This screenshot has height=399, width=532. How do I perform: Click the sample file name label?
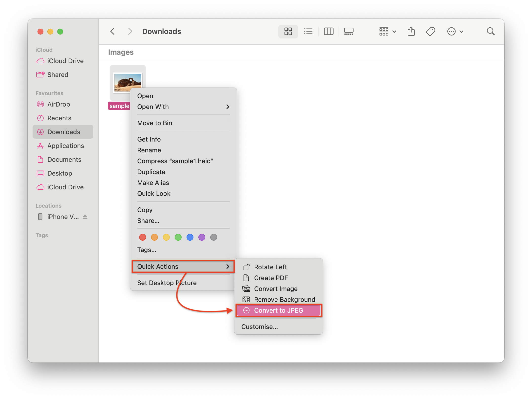pos(119,106)
